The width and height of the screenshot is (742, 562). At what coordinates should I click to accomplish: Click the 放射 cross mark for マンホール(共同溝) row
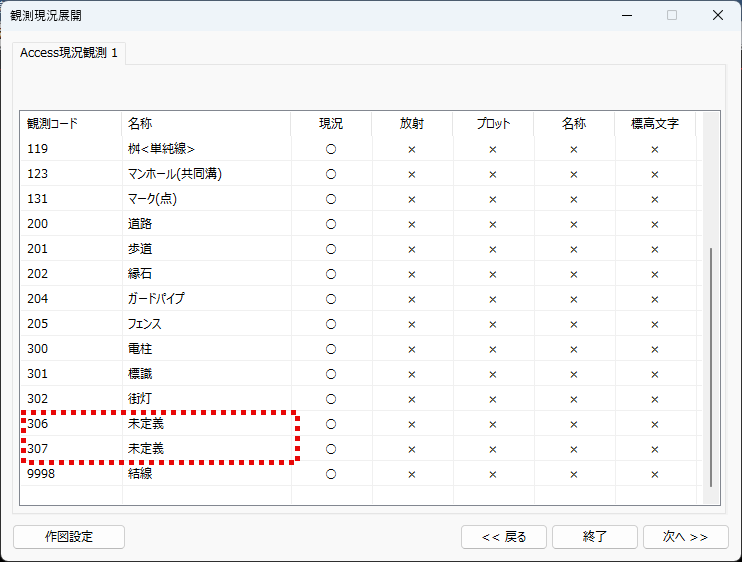coord(411,174)
